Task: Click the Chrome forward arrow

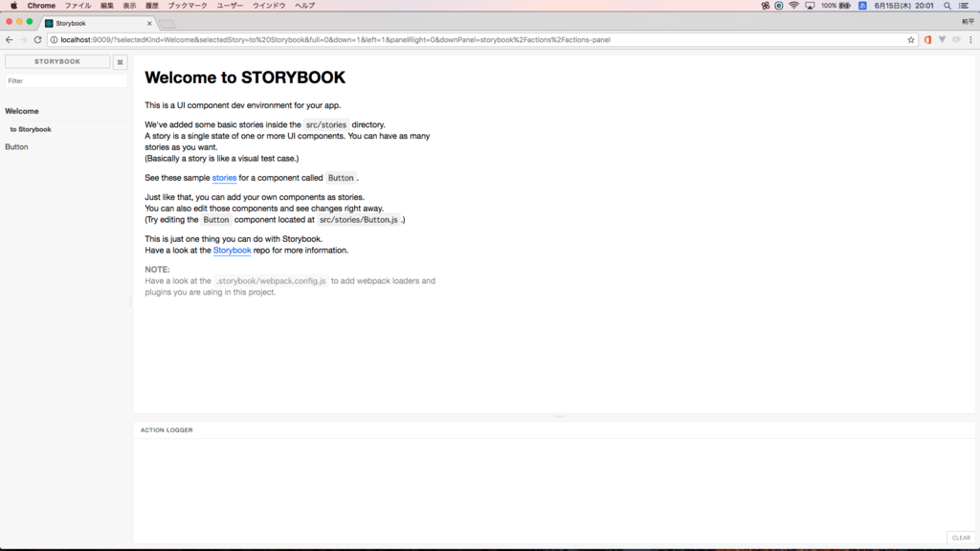Action: [23, 39]
